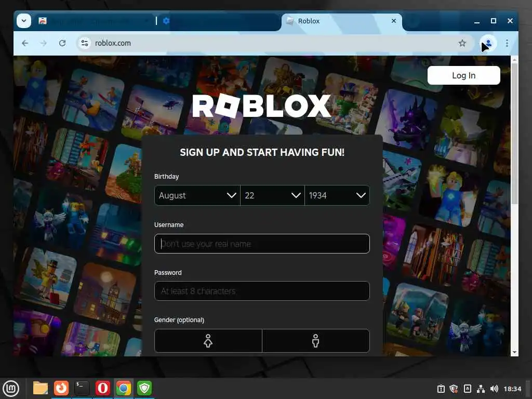Open the removable drives eject tray icon

coord(467,389)
